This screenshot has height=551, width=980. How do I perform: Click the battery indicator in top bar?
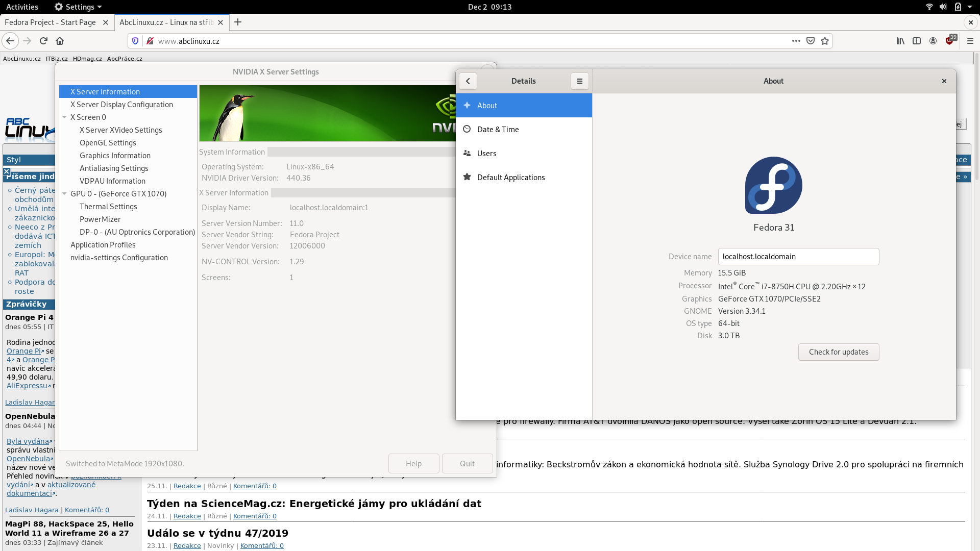pos(958,7)
